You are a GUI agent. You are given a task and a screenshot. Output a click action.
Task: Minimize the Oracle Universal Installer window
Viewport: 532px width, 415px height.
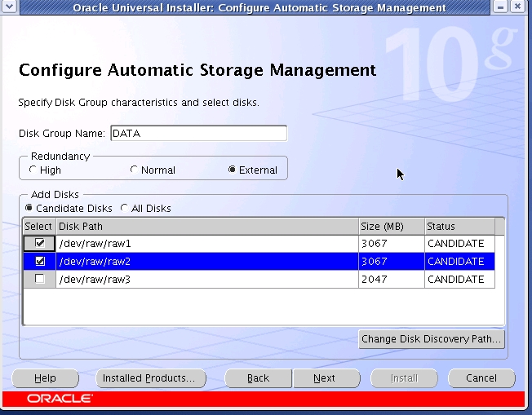500,7
